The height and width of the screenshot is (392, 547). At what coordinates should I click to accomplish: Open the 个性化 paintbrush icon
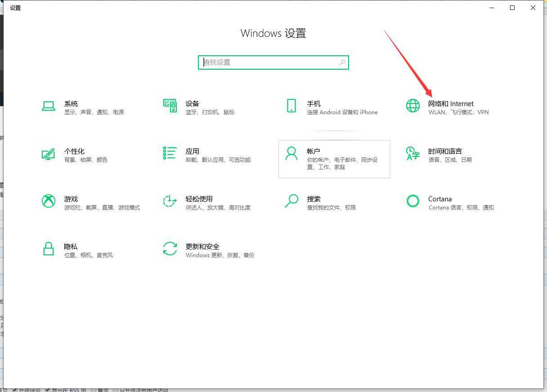(48, 154)
